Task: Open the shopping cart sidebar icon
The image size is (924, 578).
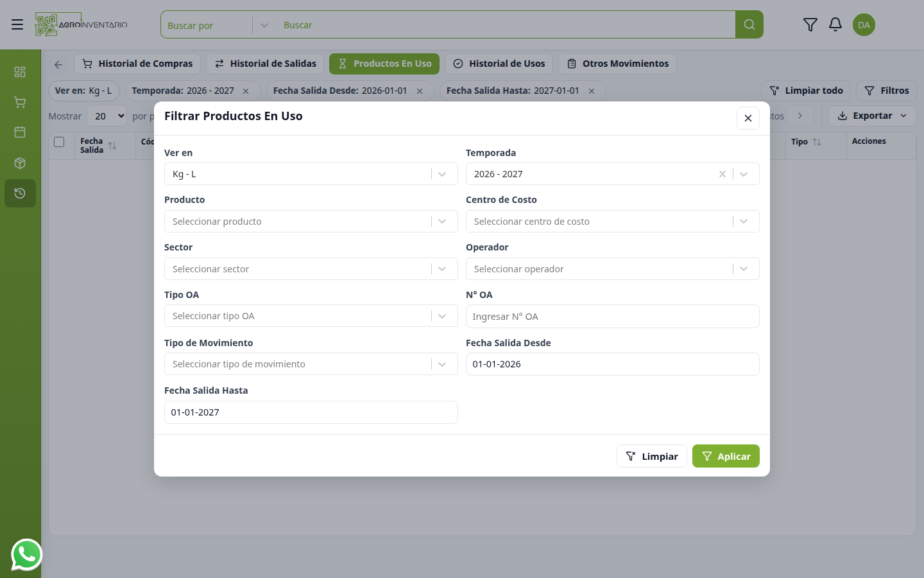Action: [x=20, y=102]
